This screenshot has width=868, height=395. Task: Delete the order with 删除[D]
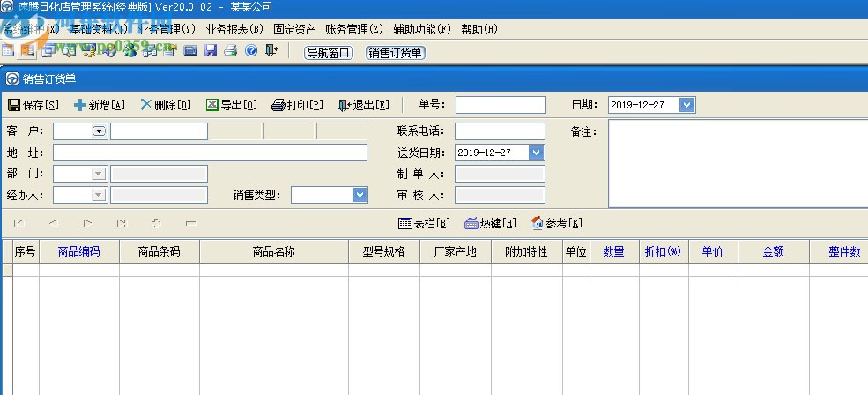[166, 105]
